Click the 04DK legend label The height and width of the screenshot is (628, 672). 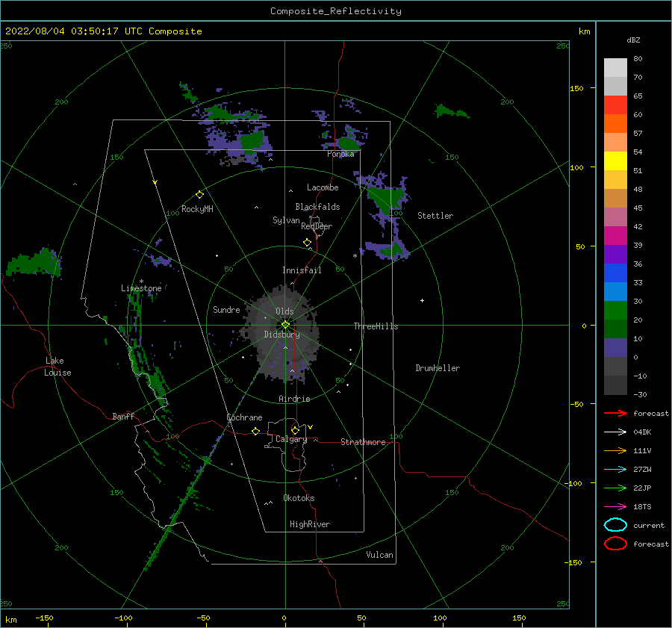point(642,432)
